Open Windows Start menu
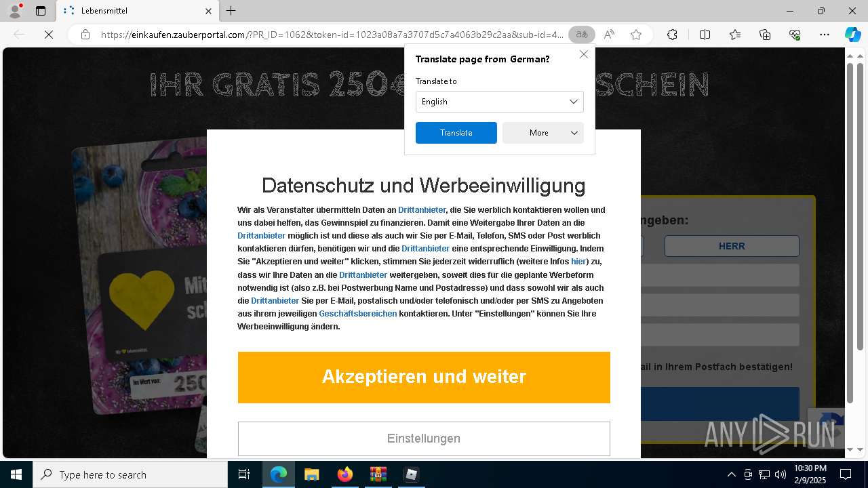The image size is (868, 488). pos(16,474)
